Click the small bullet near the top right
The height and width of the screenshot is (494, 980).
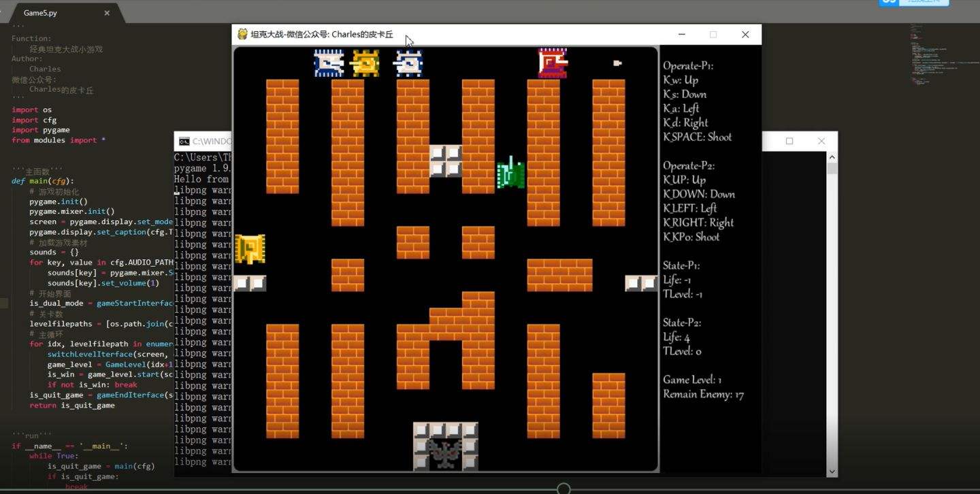pos(617,63)
